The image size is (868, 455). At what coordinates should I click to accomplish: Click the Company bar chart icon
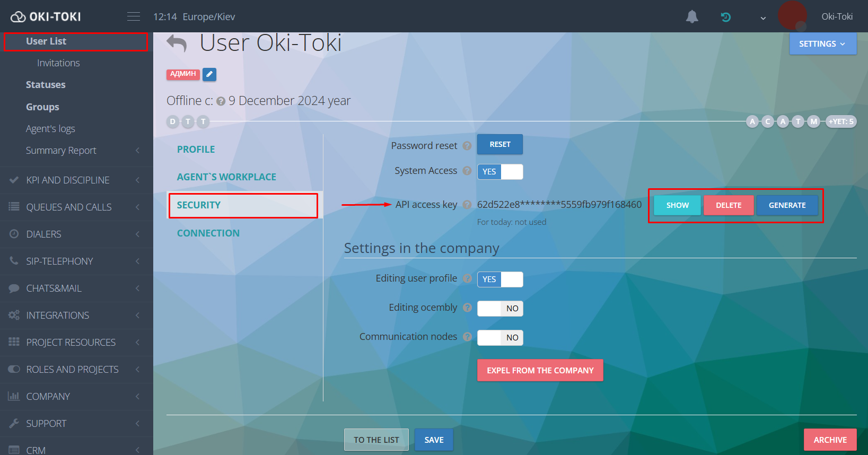(x=14, y=396)
